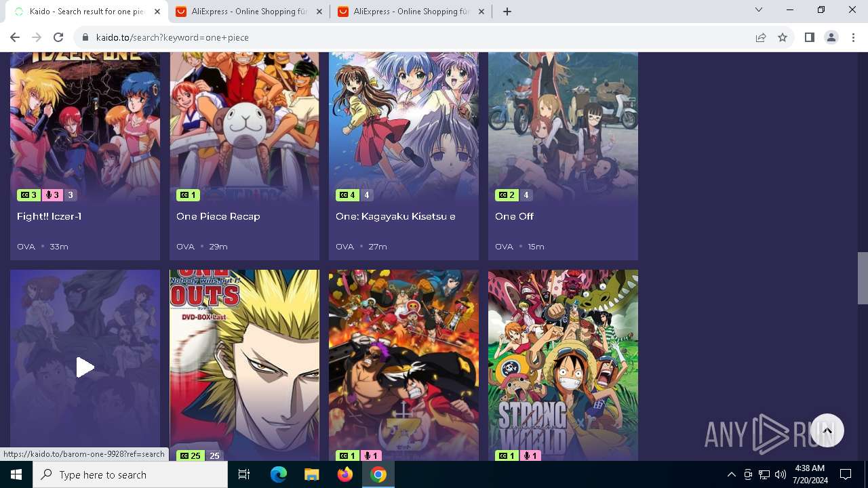The image size is (868, 488).
Task: Click the subtitle badge on One: Kagayaku Kisetsu e
Action: 347,195
